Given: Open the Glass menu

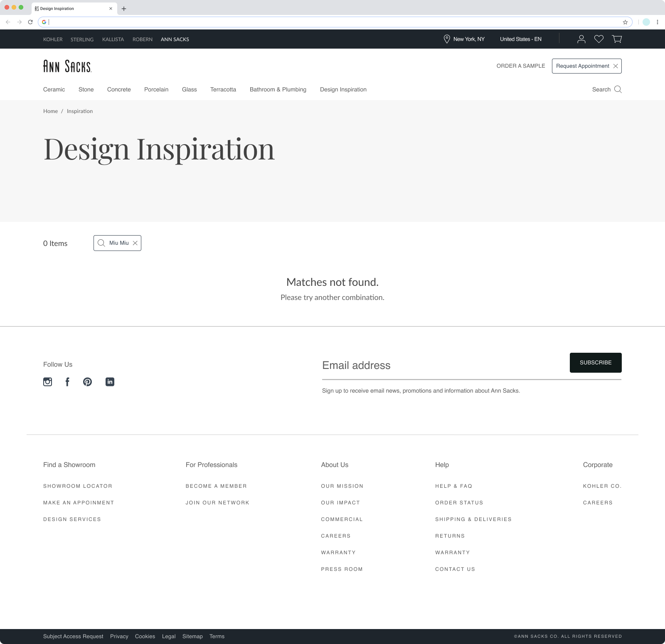Looking at the screenshot, I should pos(190,89).
